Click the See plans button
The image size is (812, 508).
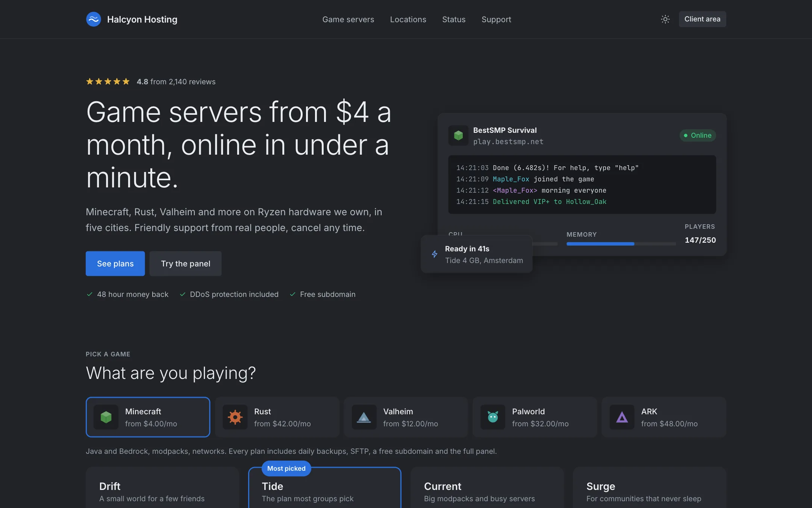(115, 263)
